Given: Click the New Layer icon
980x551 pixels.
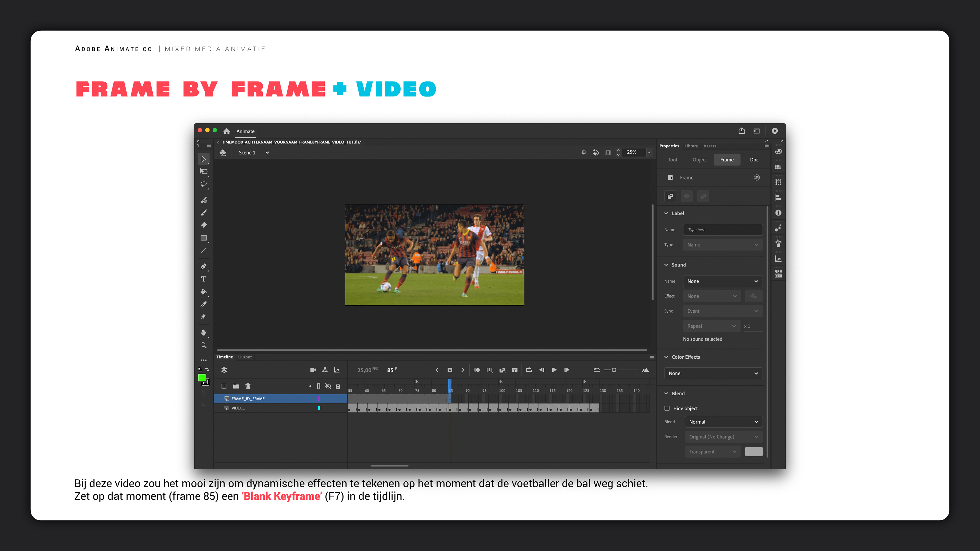Looking at the screenshot, I should coord(224,386).
